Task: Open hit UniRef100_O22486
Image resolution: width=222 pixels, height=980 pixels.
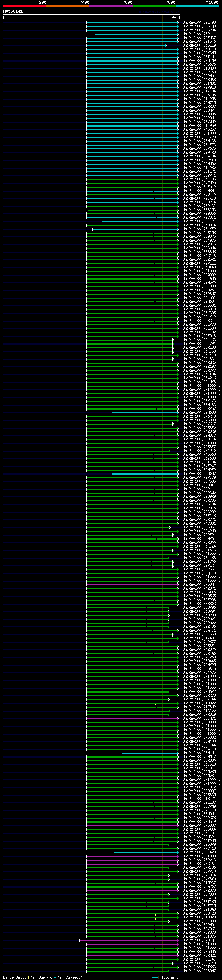Action: 199,627
